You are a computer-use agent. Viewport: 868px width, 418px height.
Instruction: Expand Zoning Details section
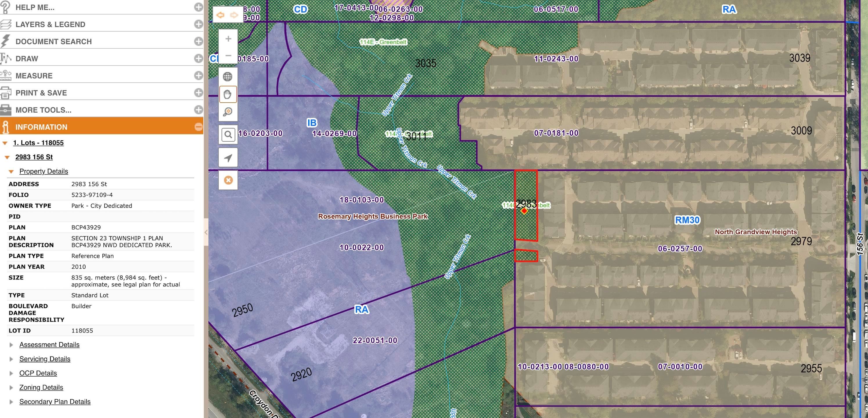tap(41, 387)
